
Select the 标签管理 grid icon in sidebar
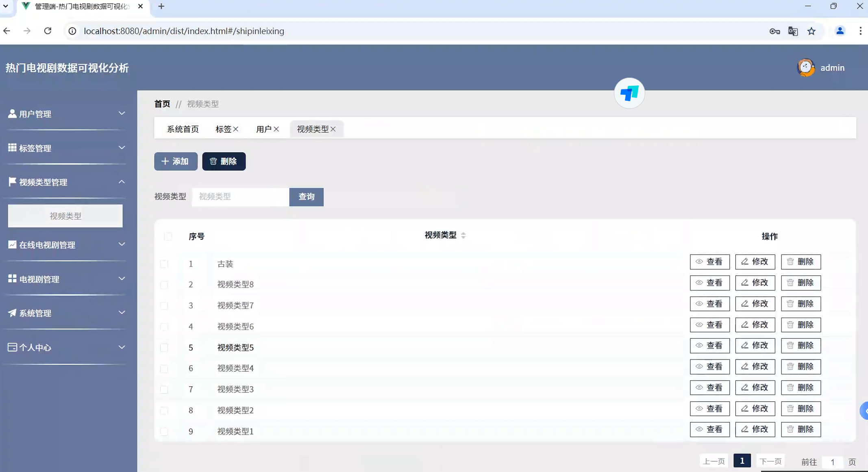(x=12, y=147)
